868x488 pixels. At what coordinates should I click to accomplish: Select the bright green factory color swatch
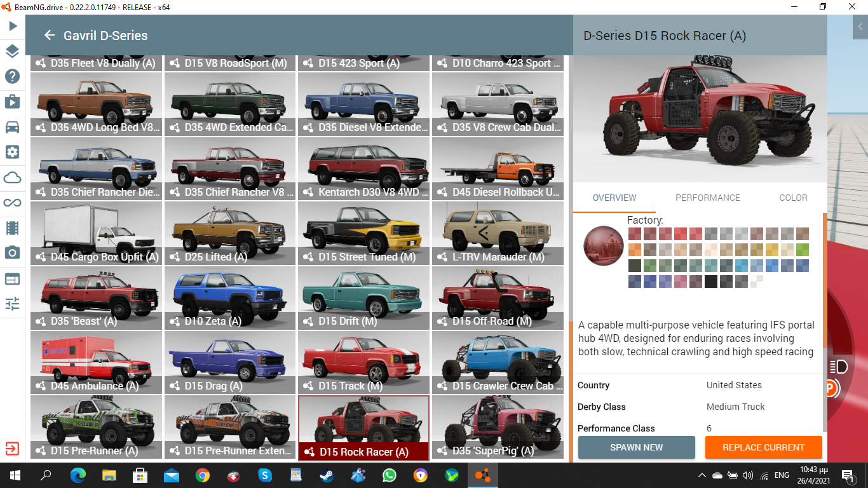click(x=803, y=250)
